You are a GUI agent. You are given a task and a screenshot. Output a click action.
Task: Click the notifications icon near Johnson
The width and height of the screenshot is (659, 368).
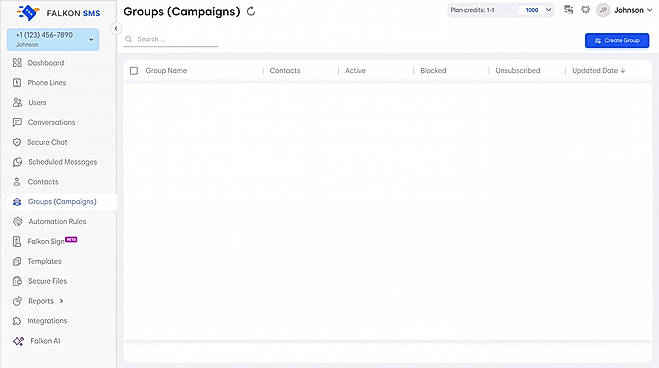point(585,10)
